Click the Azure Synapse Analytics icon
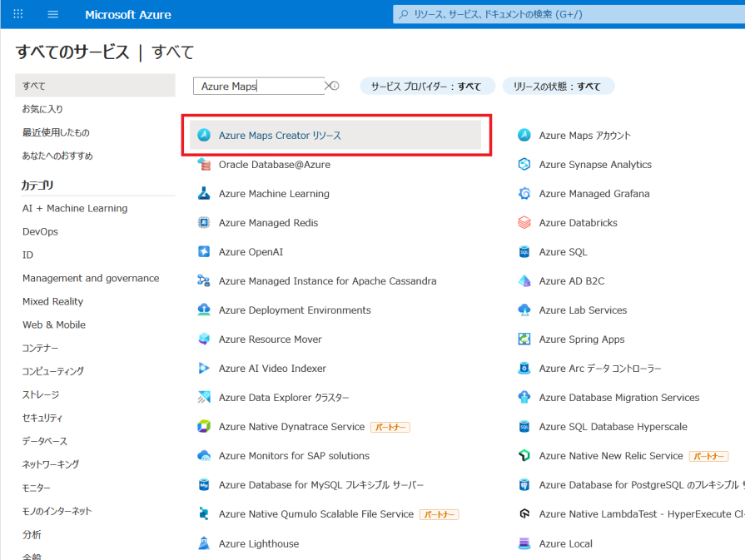The height and width of the screenshot is (560, 745). pos(524,165)
